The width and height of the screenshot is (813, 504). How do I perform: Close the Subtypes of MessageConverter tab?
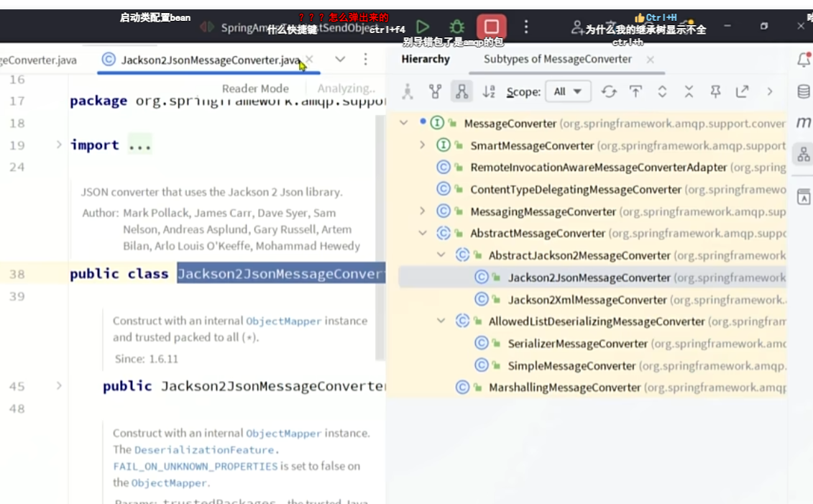pos(651,60)
